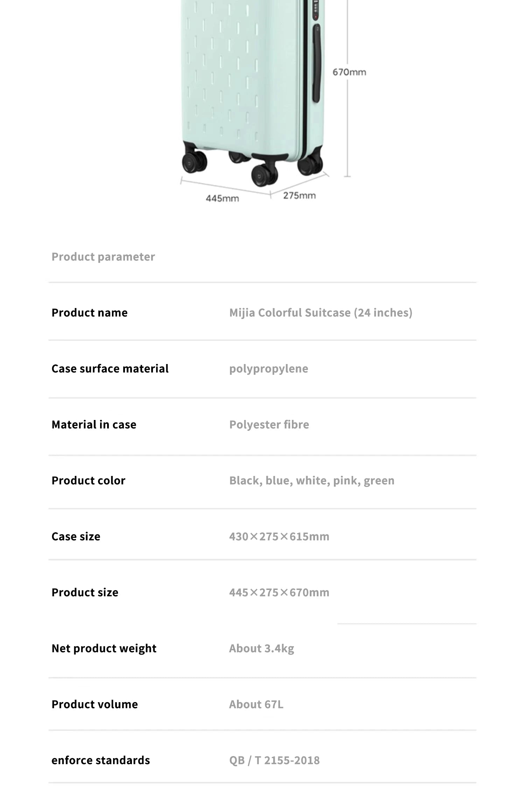The height and width of the screenshot is (812, 525).
Task: Click the About 67L volume value
Action: 256,704
